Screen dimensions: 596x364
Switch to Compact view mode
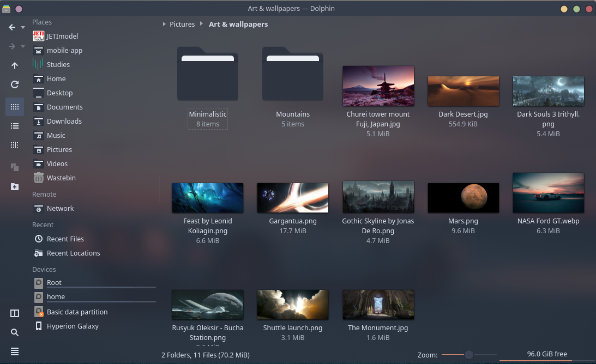pyautogui.click(x=14, y=126)
